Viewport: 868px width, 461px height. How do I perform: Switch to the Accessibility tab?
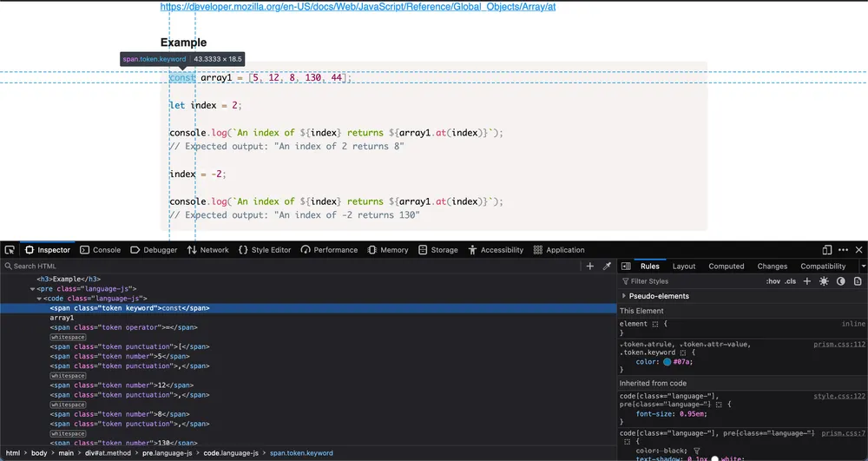(496, 250)
